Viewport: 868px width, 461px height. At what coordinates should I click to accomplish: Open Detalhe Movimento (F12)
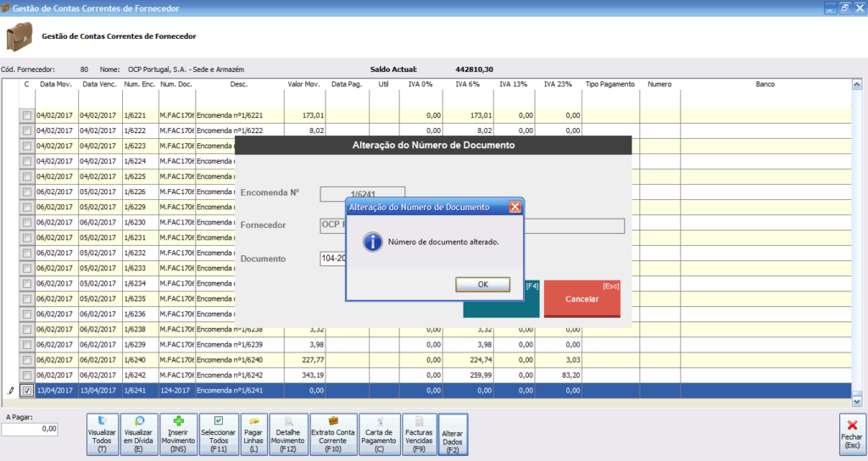point(287,432)
